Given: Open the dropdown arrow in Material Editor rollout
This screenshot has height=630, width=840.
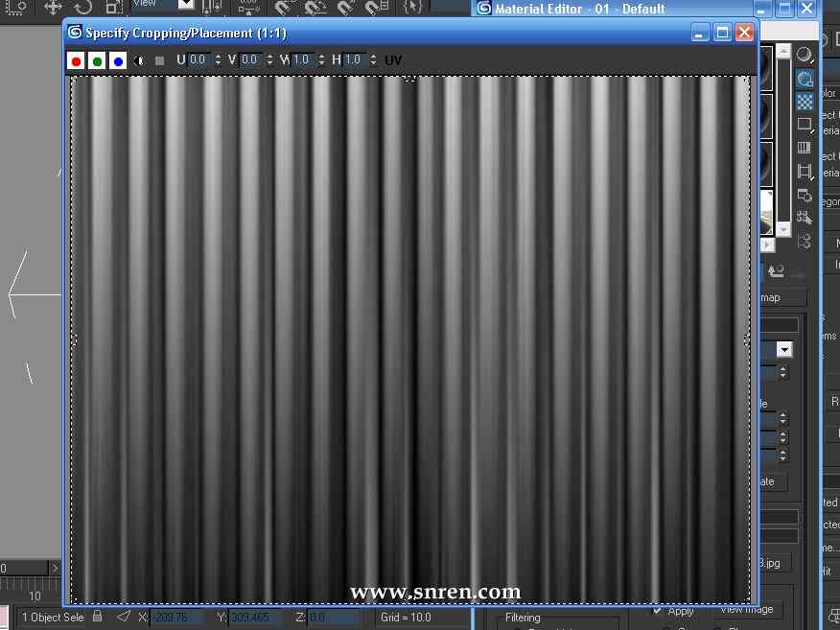Looking at the screenshot, I should click(x=784, y=350).
